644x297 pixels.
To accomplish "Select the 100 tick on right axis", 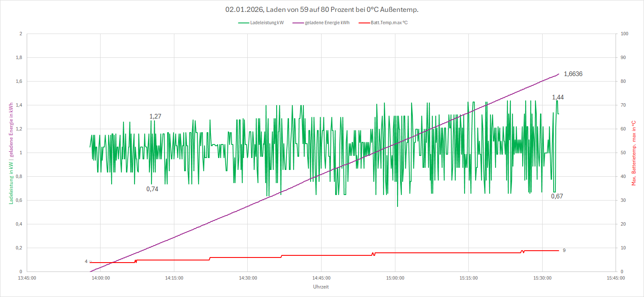I will click(624, 34).
